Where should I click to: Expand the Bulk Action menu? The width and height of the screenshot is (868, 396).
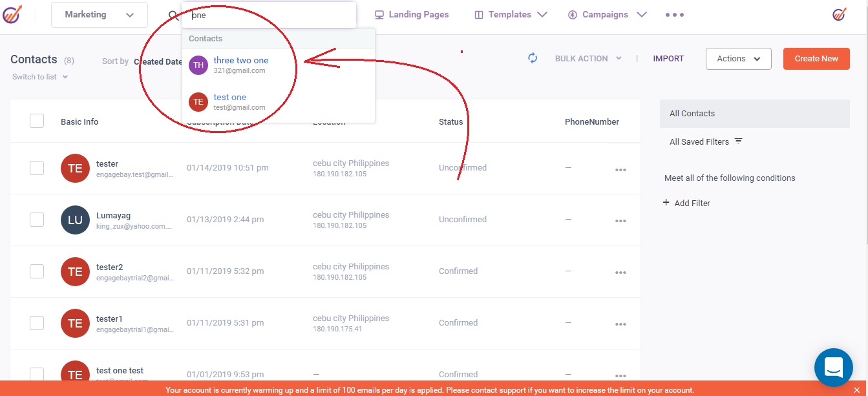[x=587, y=59]
